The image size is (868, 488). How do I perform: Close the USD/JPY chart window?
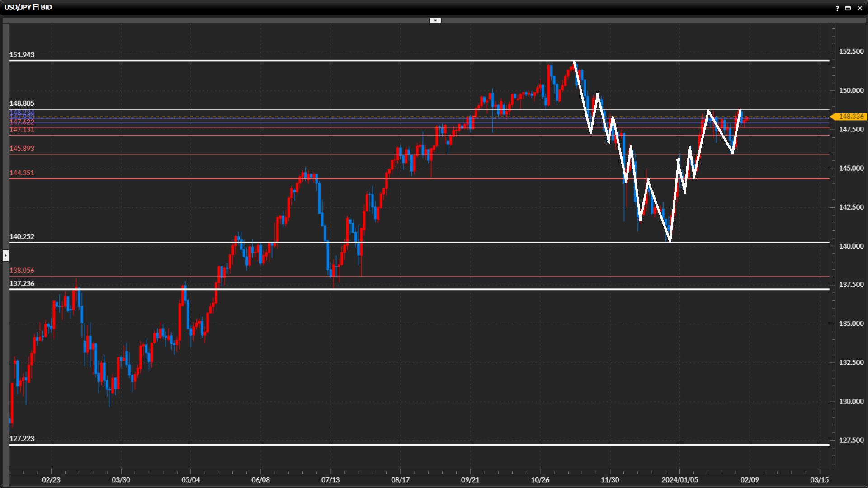(859, 8)
